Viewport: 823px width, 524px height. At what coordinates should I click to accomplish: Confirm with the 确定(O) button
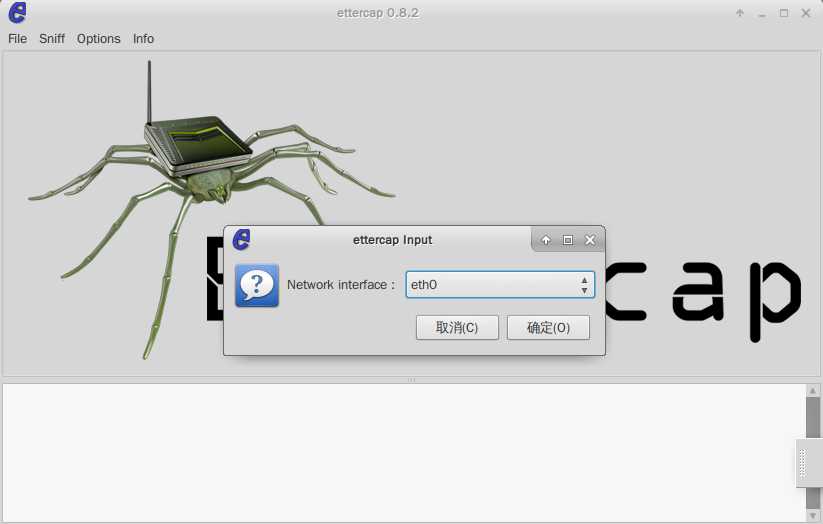tap(548, 328)
